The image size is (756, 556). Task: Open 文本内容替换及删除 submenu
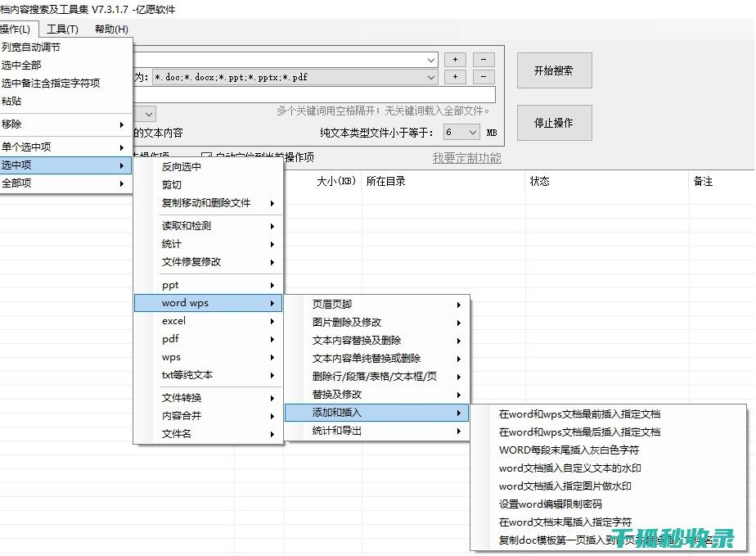pos(376,341)
